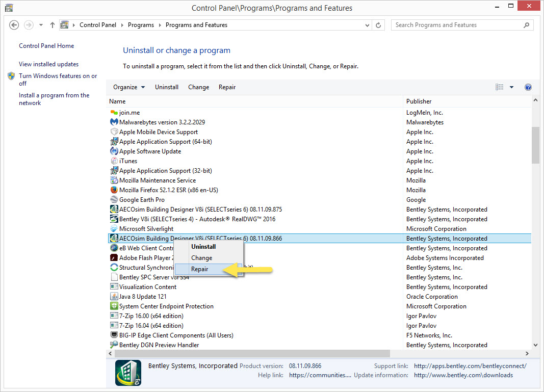The width and height of the screenshot is (544, 392).
Task: Click the Google Earth Pro icon
Action: point(114,200)
